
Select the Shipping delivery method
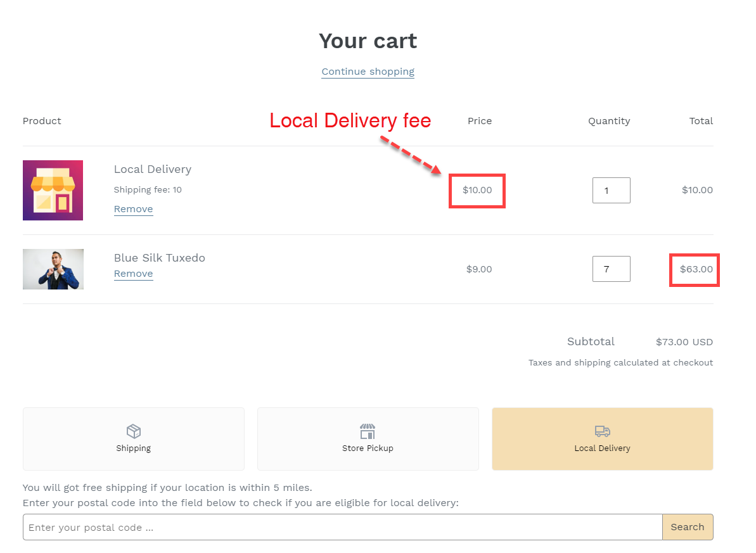click(133, 438)
